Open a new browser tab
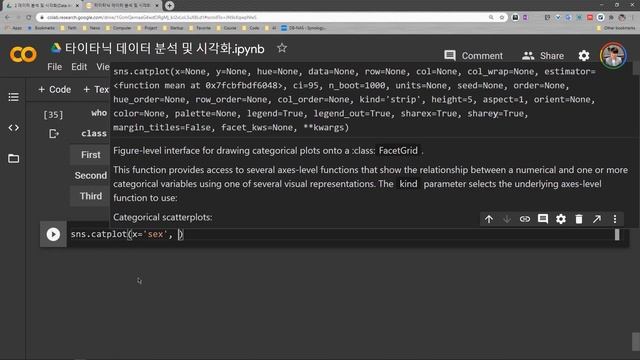Image resolution: width=640 pixels, height=360 pixels. (x=169, y=5)
